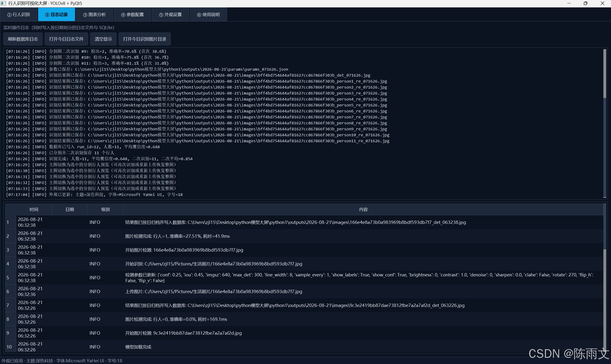Click 打开今日日志文件 button

point(66,39)
